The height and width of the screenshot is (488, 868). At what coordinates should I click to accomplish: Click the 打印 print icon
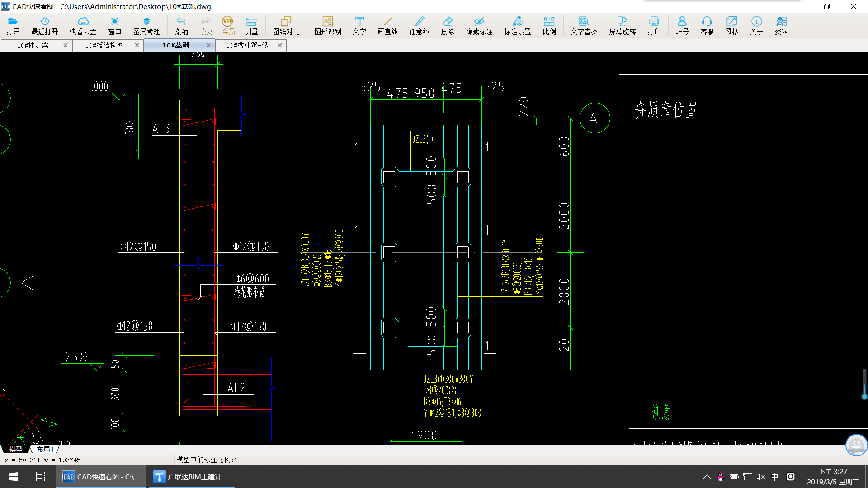pos(654,26)
